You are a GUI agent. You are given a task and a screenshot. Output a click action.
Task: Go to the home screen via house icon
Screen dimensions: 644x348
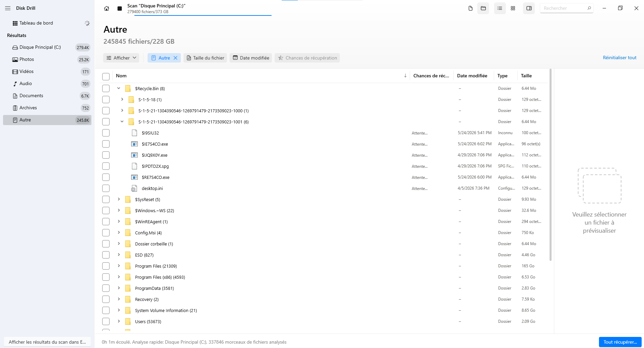107,8
